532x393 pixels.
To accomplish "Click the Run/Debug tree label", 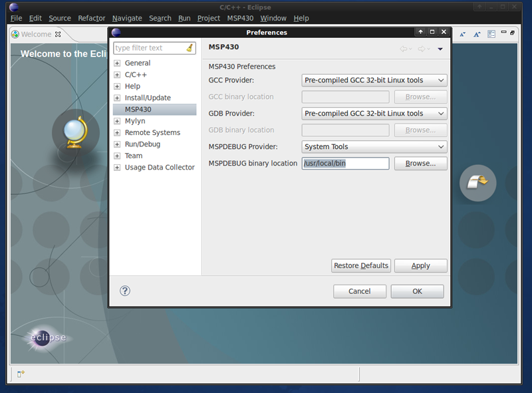I will coord(142,144).
